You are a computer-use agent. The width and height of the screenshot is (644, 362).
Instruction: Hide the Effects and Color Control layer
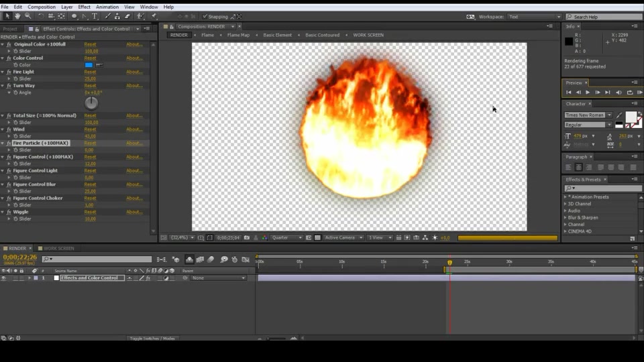pos(4,278)
